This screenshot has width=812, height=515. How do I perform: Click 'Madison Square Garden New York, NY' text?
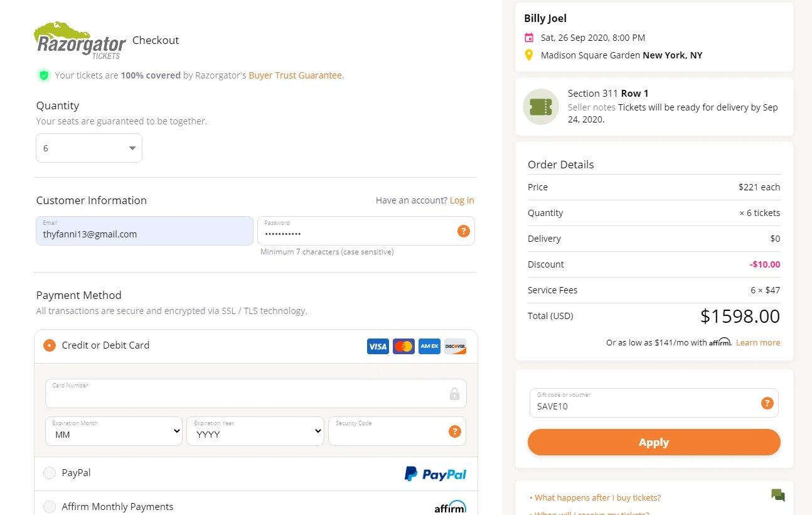coord(622,55)
